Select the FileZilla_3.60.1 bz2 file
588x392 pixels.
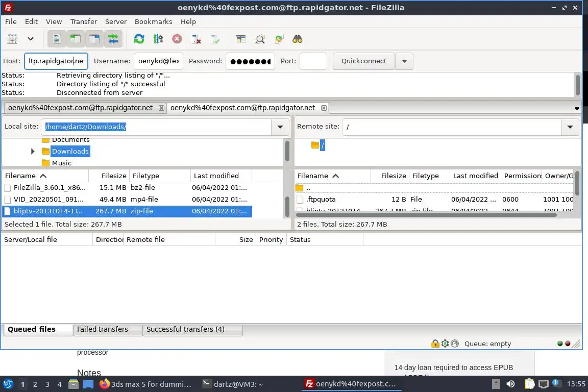click(127, 187)
